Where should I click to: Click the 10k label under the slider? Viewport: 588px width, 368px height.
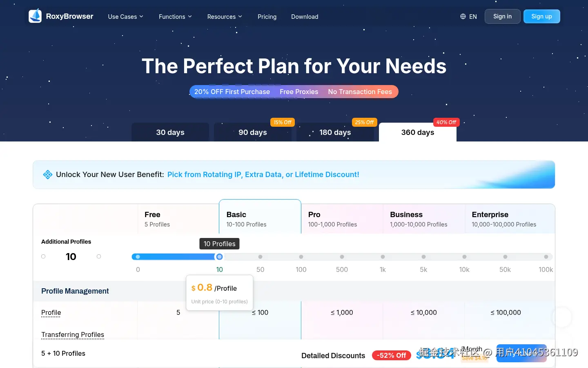464,269
